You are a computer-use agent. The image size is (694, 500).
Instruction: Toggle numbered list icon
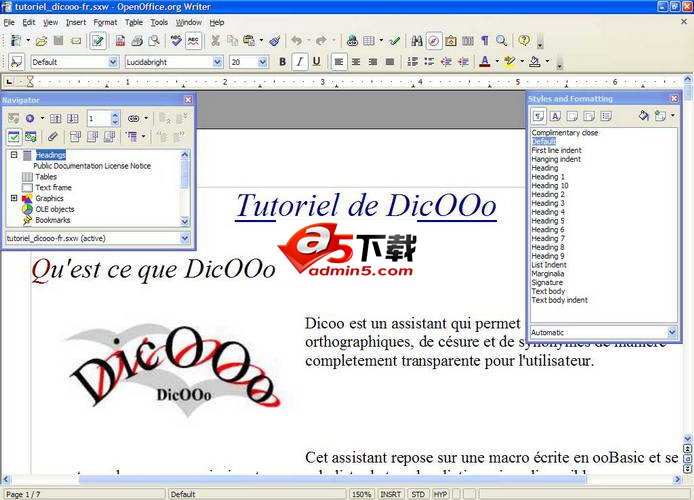[x=413, y=62]
